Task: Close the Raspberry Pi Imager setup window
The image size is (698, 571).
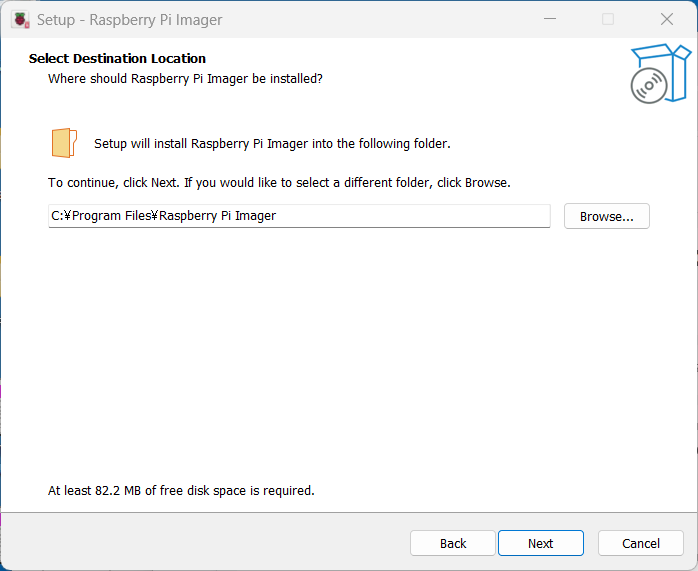Action: pos(667,20)
